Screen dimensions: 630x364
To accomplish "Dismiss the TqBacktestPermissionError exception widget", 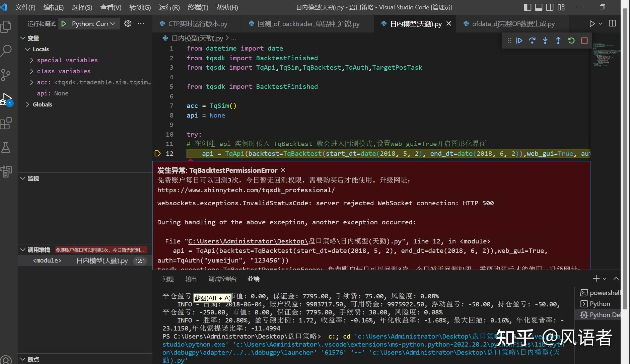I will (x=283, y=170).
